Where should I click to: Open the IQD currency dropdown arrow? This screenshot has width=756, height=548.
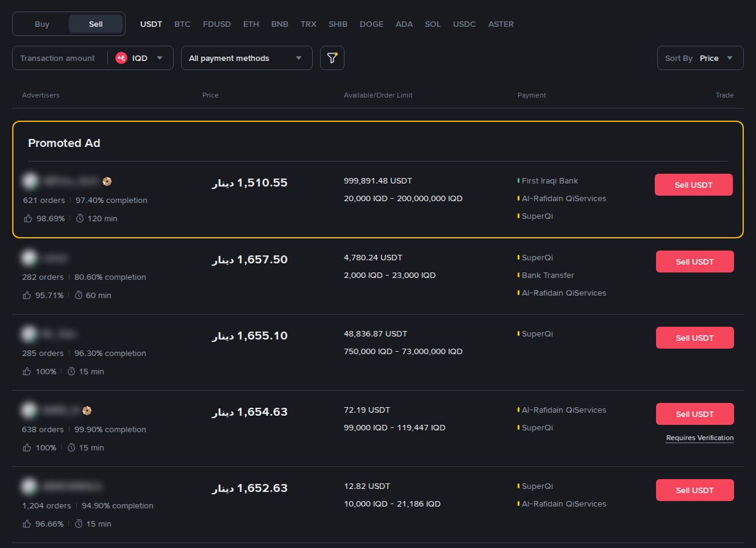[160, 58]
